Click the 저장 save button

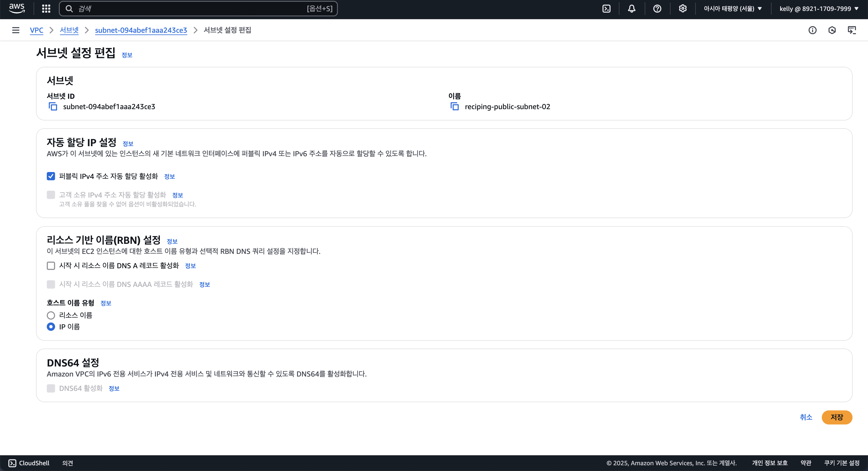click(x=837, y=417)
